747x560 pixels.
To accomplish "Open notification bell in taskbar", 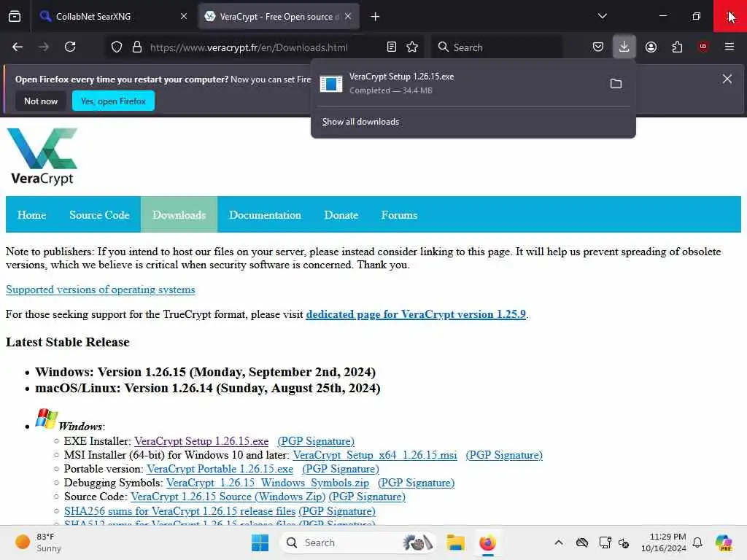I will [x=697, y=542].
